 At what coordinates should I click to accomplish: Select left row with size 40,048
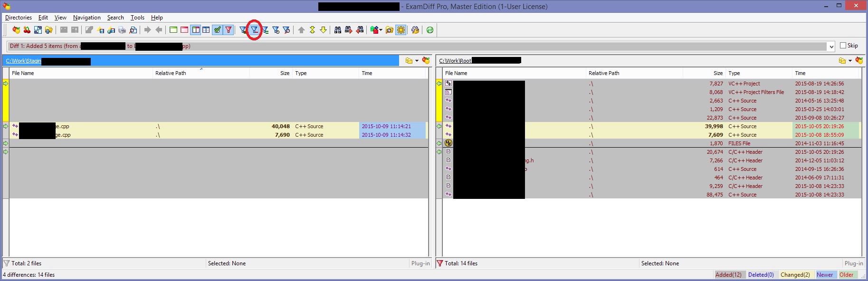(x=219, y=126)
